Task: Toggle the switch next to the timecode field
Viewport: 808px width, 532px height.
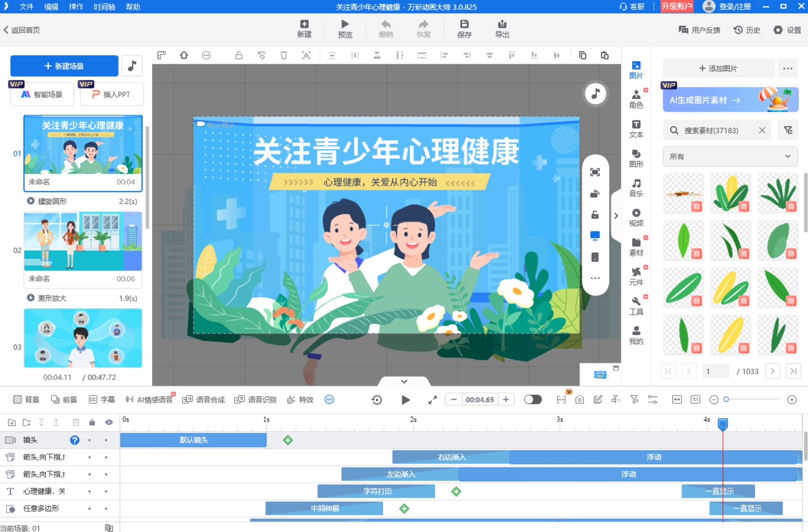Action: tap(533, 399)
